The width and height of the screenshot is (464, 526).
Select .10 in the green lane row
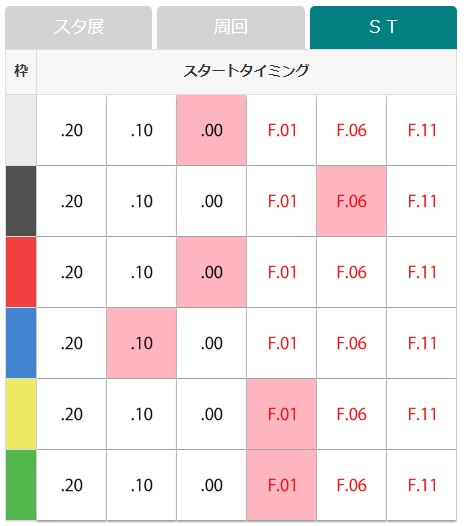(x=142, y=485)
